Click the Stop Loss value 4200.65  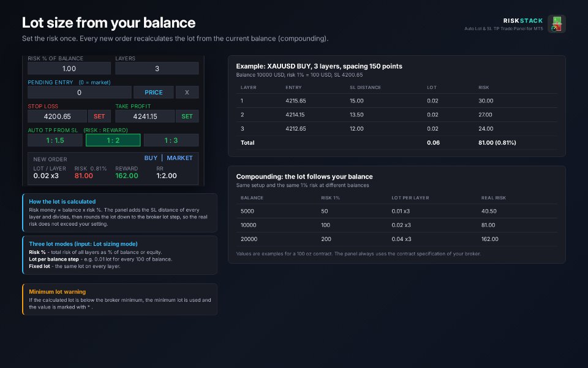58,117
